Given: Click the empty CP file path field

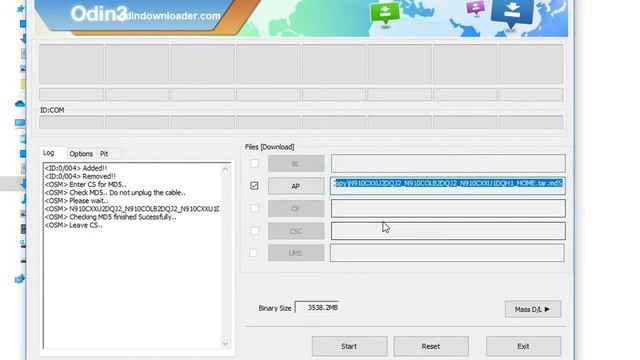Looking at the screenshot, I should click(448, 208).
